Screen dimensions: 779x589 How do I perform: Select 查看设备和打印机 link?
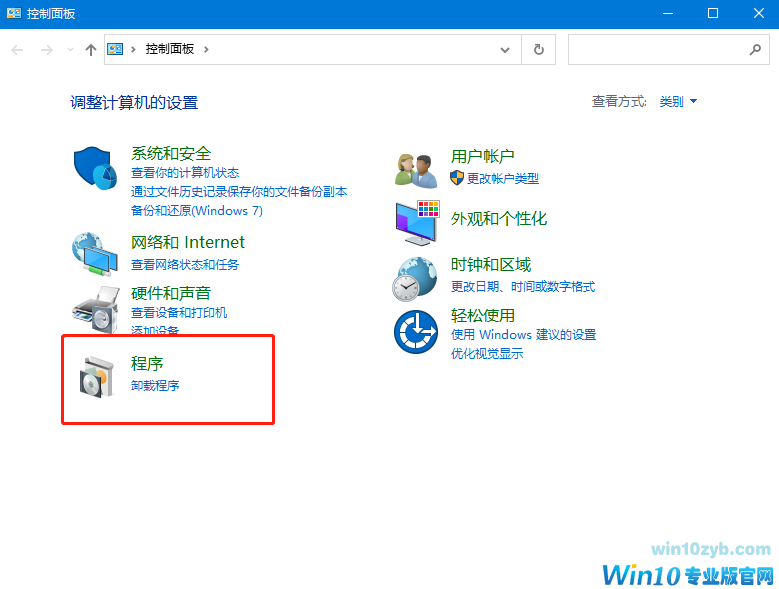(179, 312)
